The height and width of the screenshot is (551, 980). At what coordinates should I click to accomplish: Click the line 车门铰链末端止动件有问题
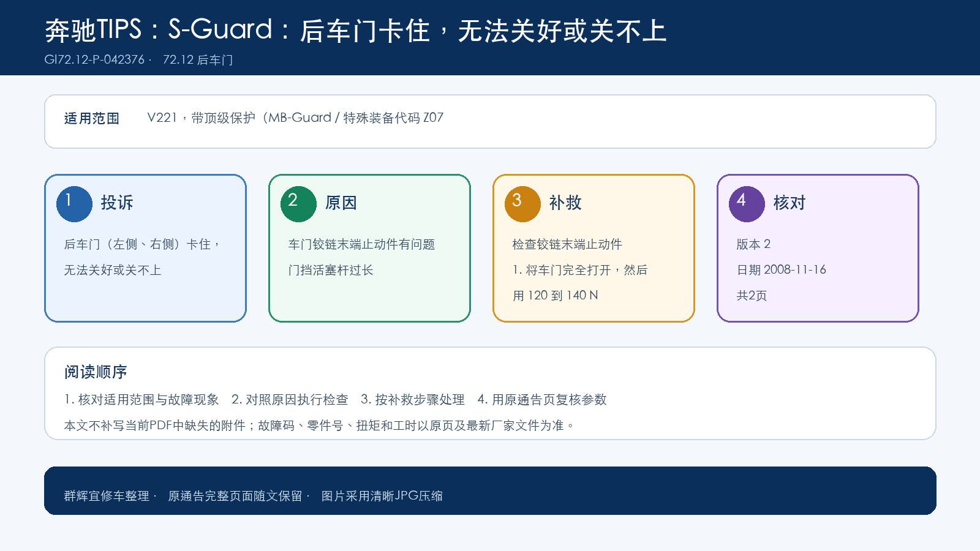[x=361, y=244]
